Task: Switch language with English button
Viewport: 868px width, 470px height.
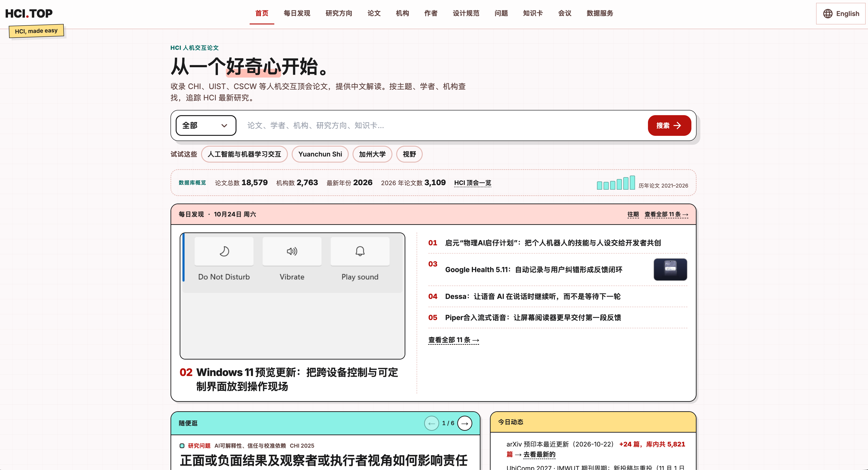Action: [x=841, y=13]
